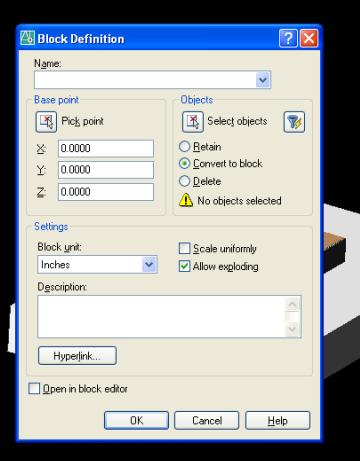Close the Block Definition dialog

click(x=309, y=38)
